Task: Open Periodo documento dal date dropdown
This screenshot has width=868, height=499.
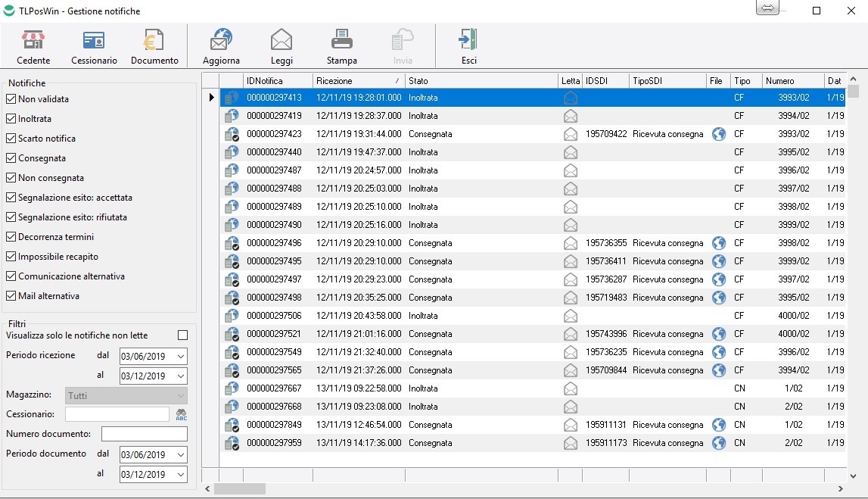Action: click(x=180, y=454)
